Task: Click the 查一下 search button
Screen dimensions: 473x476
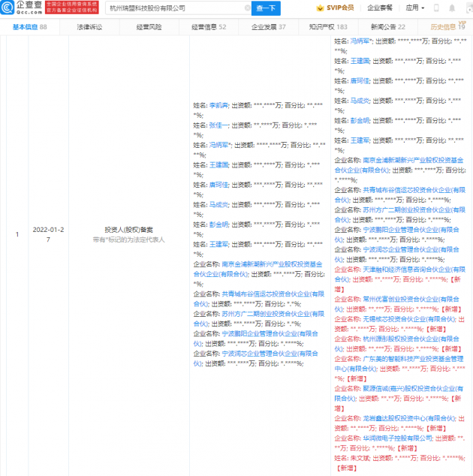Action: [266, 8]
